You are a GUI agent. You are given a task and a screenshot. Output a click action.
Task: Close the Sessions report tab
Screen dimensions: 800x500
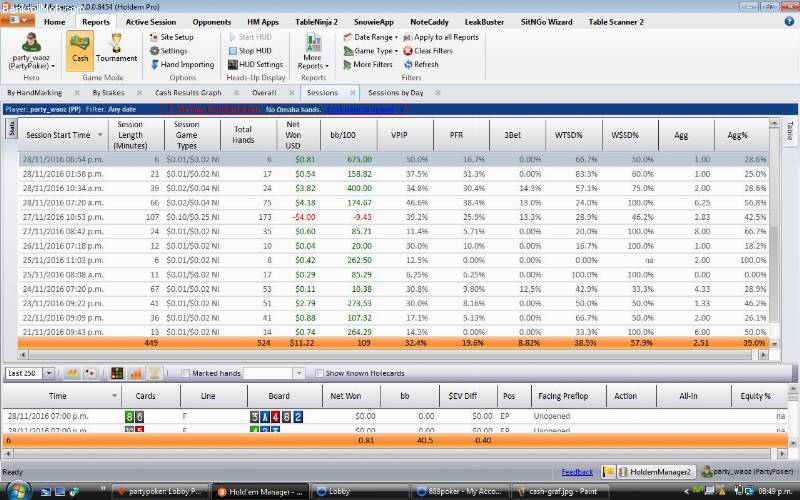(353, 93)
